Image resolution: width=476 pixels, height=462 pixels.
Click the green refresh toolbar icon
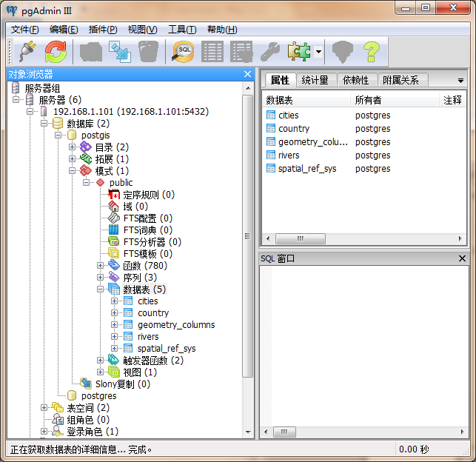[56, 51]
